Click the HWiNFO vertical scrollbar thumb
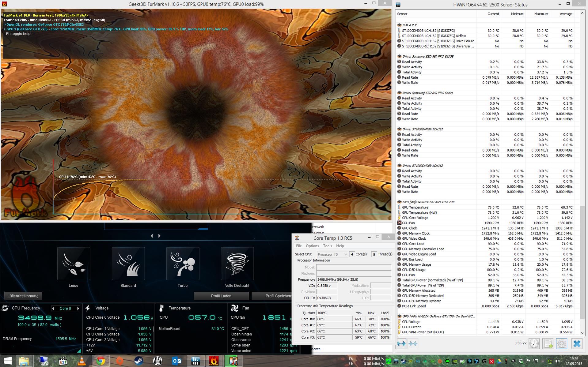The width and height of the screenshot is (588, 367). (x=582, y=262)
